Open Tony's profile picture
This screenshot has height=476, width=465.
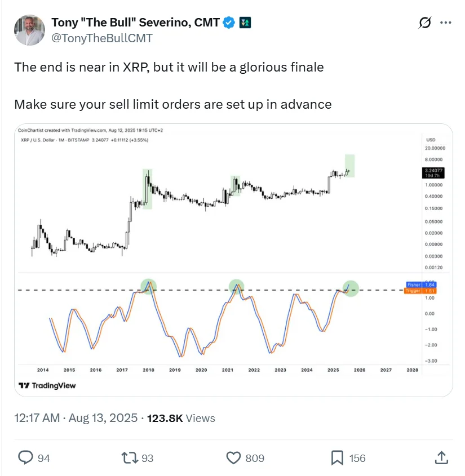(x=29, y=29)
